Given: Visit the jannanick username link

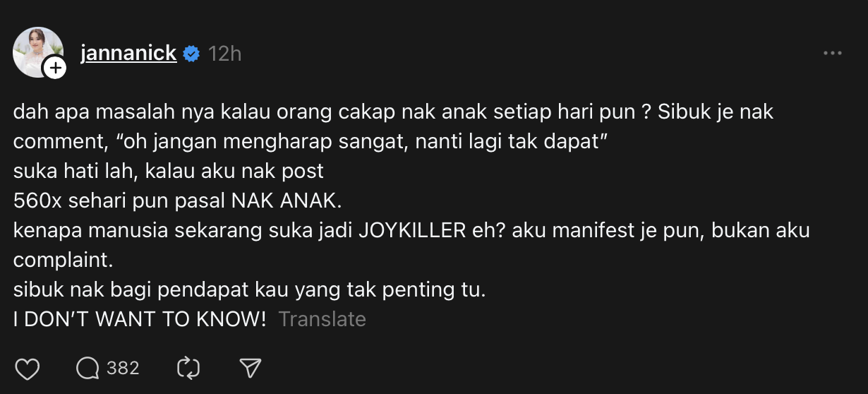Looking at the screenshot, I should 128,54.
